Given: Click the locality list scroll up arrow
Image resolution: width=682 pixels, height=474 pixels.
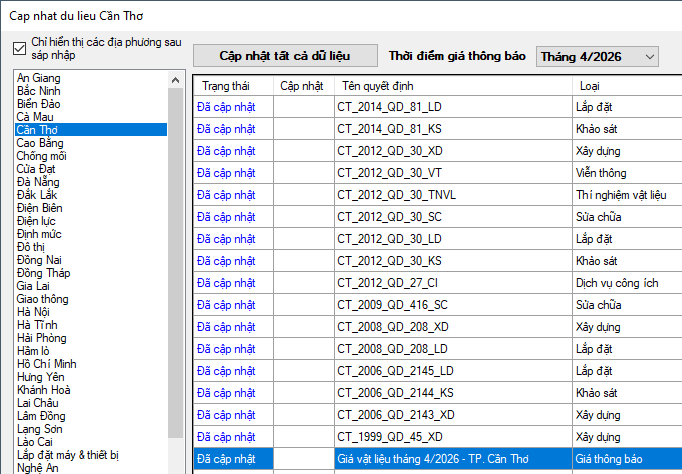Looking at the screenshot, I should pyautogui.click(x=175, y=80).
